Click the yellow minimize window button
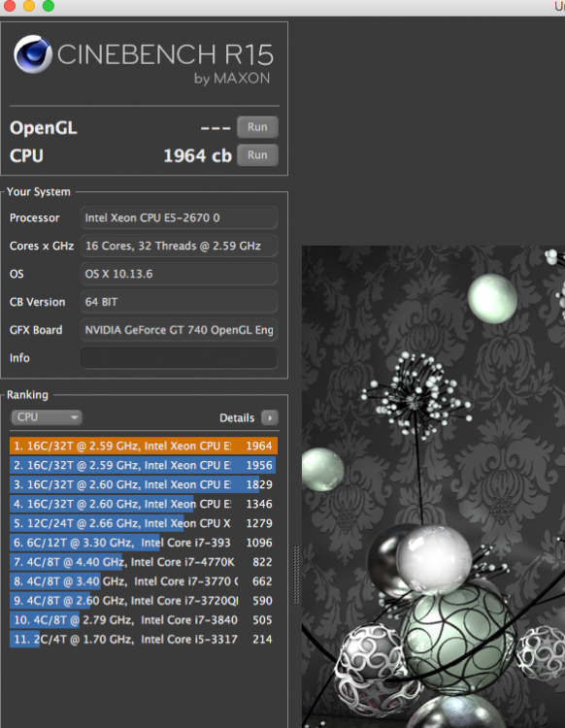 point(29,6)
